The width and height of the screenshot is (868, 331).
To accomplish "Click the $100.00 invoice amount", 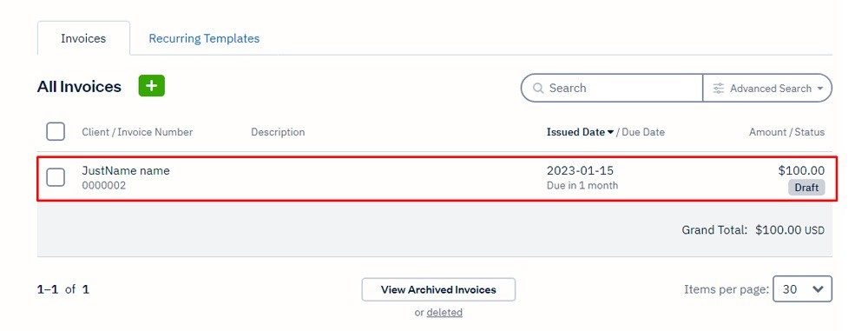I will click(801, 171).
